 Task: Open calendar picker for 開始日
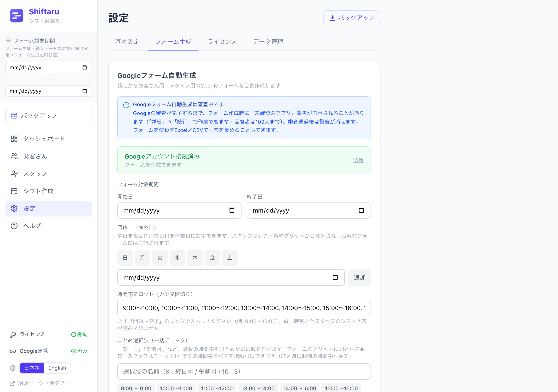[x=232, y=210]
